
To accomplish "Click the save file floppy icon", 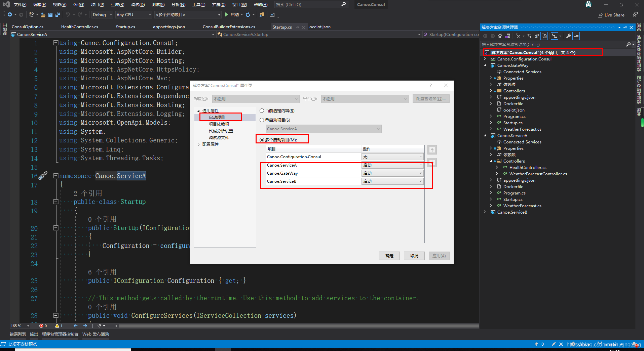I will (x=50, y=15).
